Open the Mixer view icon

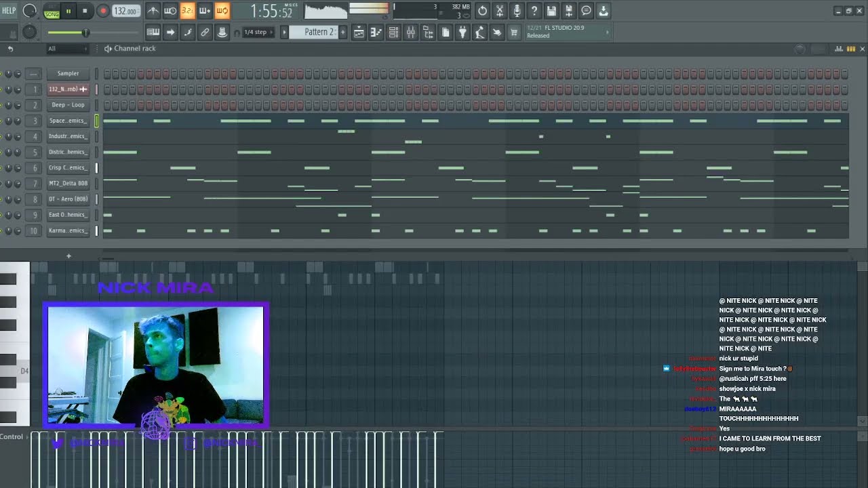point(411,32)
